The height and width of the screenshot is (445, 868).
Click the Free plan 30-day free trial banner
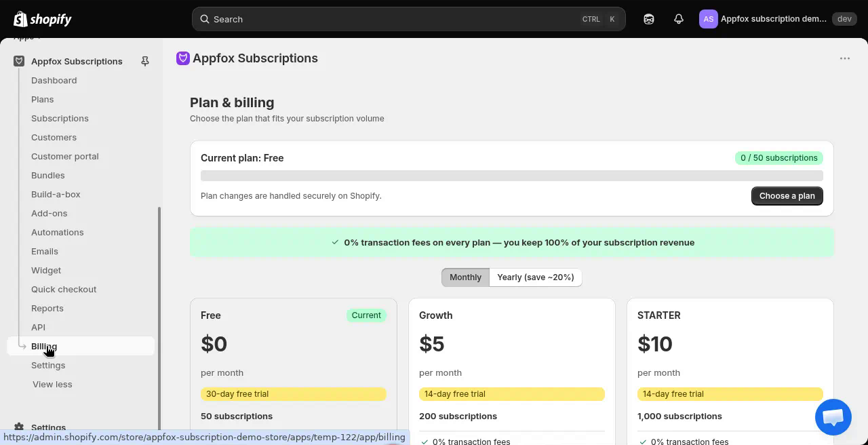pyautogui.click(x=294, y=394)
